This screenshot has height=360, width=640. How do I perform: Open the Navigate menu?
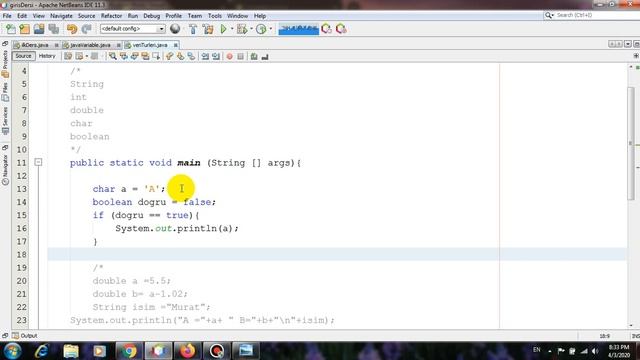61,16
